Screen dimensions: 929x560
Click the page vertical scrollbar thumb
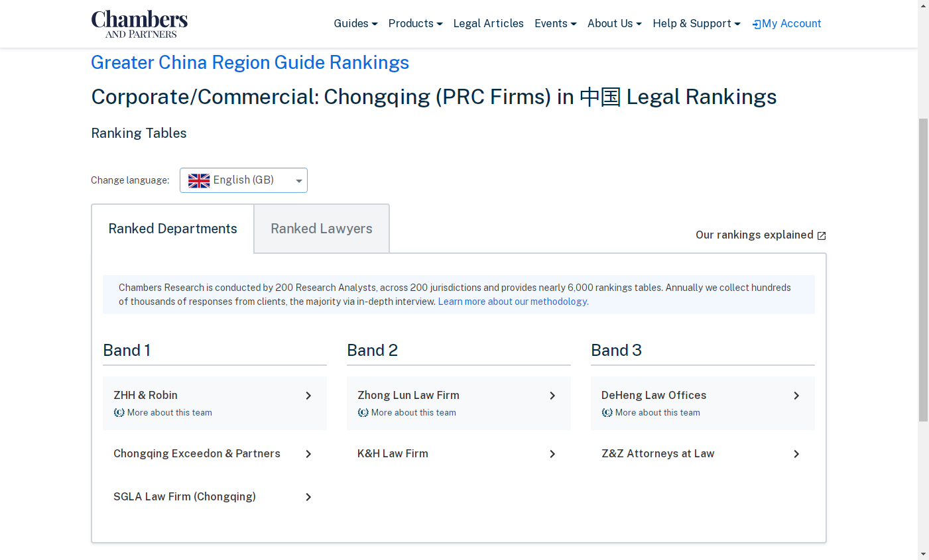pyautogui.click(x=923, y=270)
